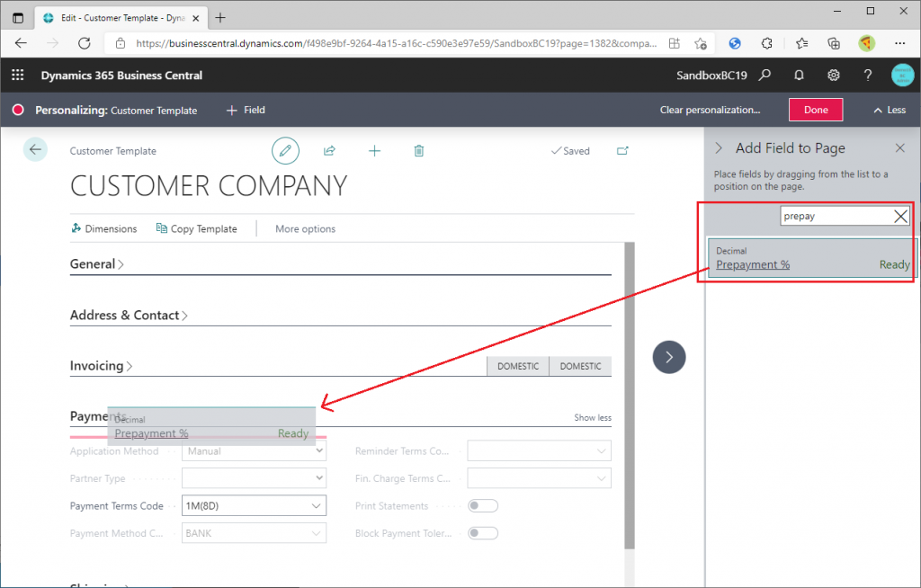Click the Dimensions action
The height and width of the screenshot is (588, 921).
(x=104, y=228)
